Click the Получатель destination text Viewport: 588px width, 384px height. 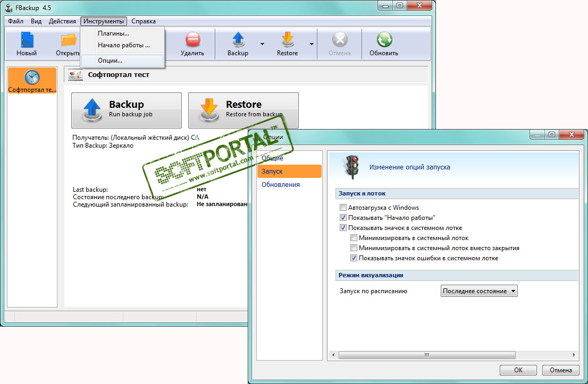coord(136,138)
